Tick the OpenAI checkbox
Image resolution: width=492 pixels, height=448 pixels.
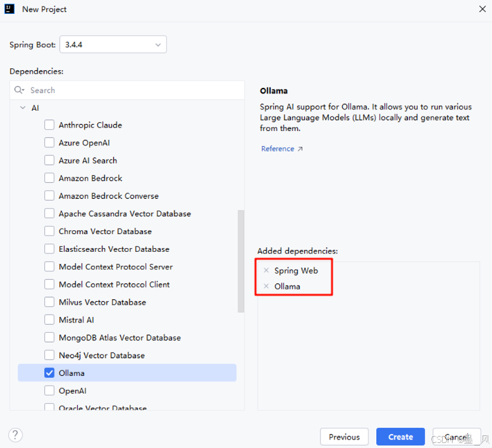[x=49, y=391]
